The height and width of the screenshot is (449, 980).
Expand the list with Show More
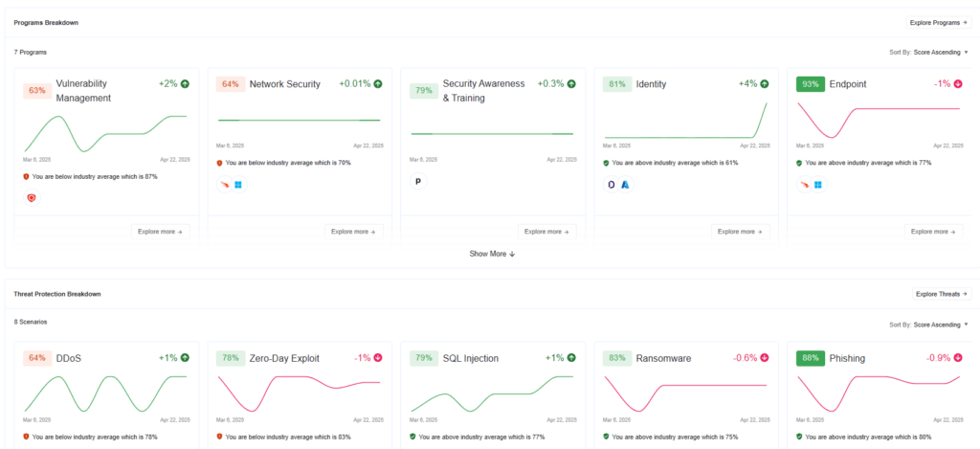click(x=493, y=254)
